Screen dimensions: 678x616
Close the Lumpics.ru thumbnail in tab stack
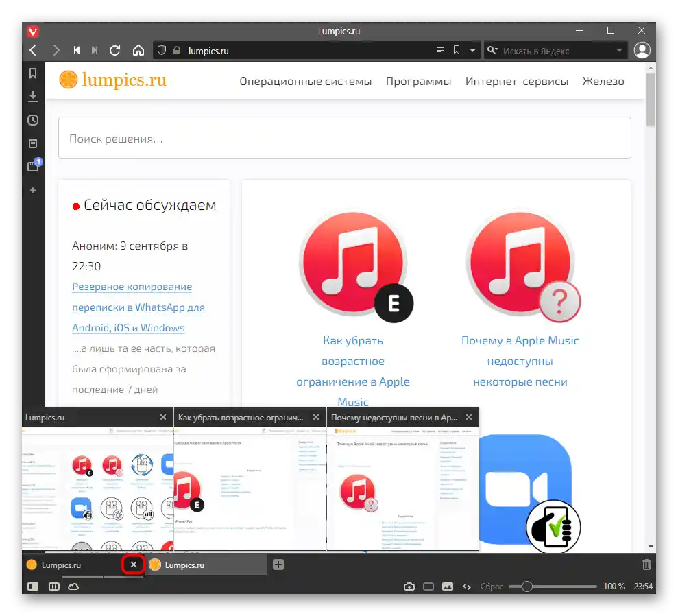pyautogui.click(x=163, y=418)
